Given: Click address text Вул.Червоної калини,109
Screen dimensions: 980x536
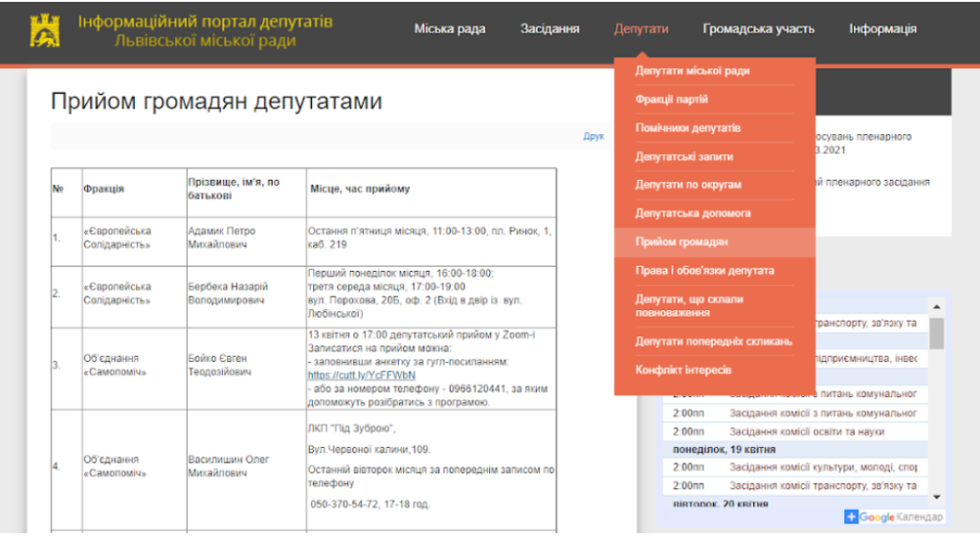Looking at the screenshot, I should 368,450.
